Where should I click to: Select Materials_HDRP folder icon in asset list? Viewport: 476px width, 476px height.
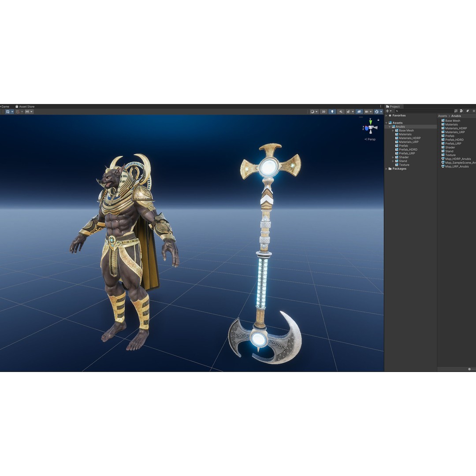443,128
